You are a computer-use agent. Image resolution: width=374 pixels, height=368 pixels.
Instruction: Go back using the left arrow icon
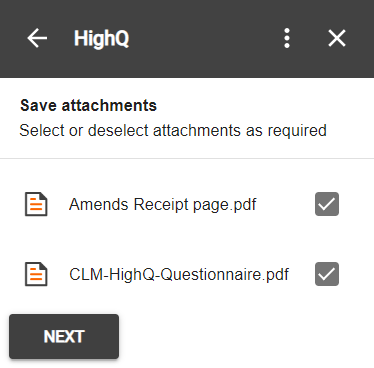pyautogui.click(x=37, y=38)
